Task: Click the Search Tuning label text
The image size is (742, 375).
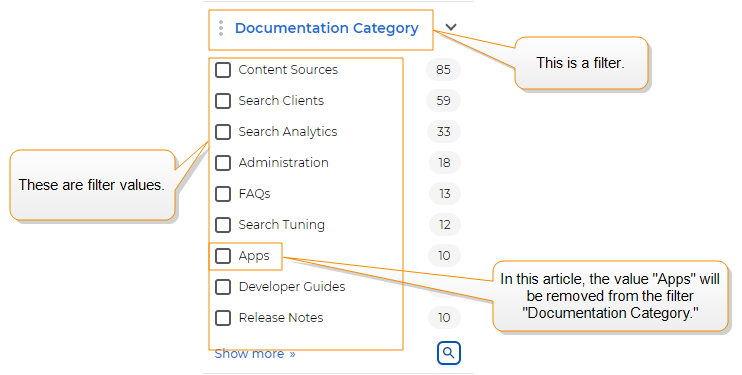Action: [x=282, y=225]
